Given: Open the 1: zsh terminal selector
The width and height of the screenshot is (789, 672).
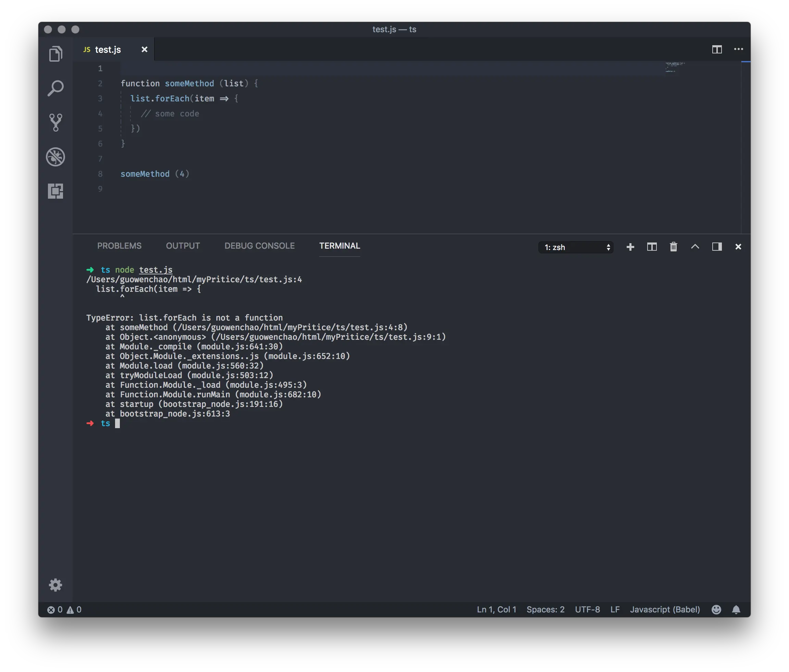Looking at the screenshot, I should click(x=575, y=247).
